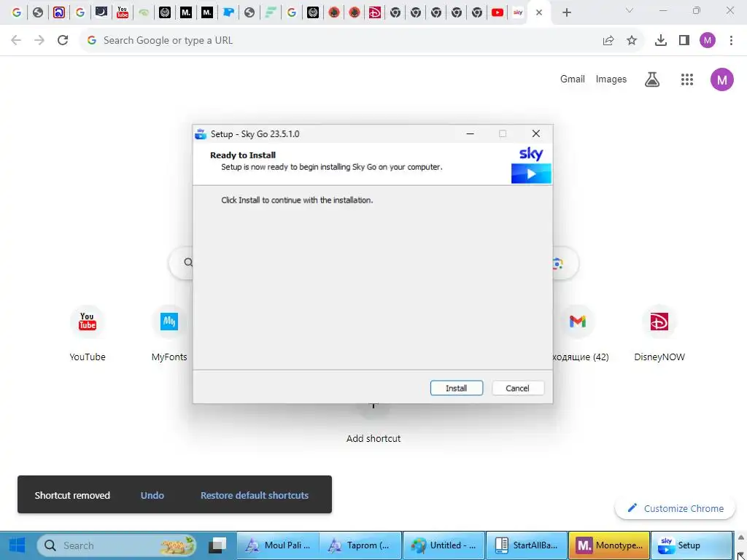Undo the shortcut removal
Image resolution: width=747 pixels, height=560 pixels.
pyautogui.click(x=152, y=495)
